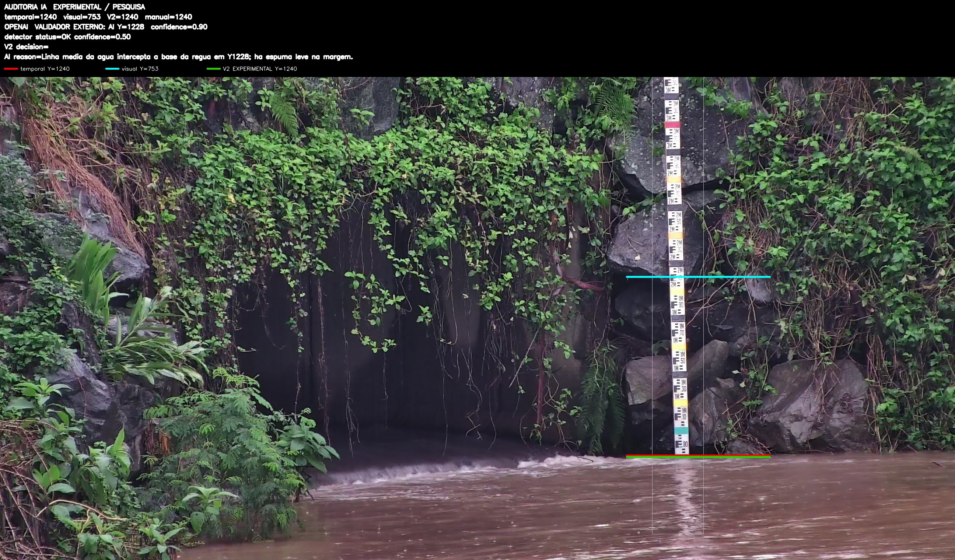Viewport: 955px width, 560px height.
Task: Click the 'V2 decision=' line
Action: click(x=26, y=46)
